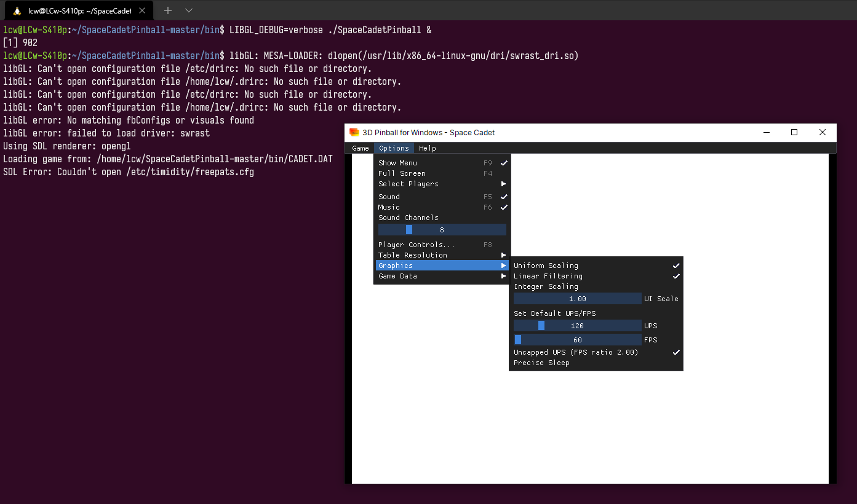Open a new terminal tab with the plus button

[168, 10]
